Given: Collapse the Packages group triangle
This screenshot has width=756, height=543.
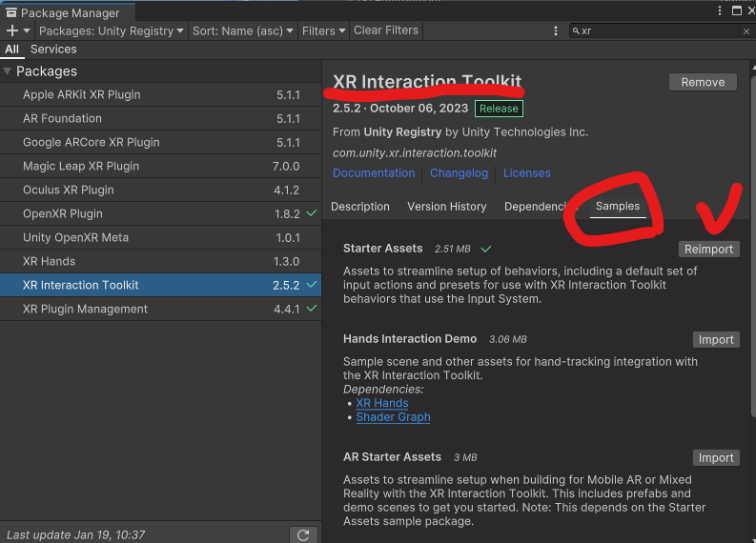Looking at the screenshot, I should (8, 71).
